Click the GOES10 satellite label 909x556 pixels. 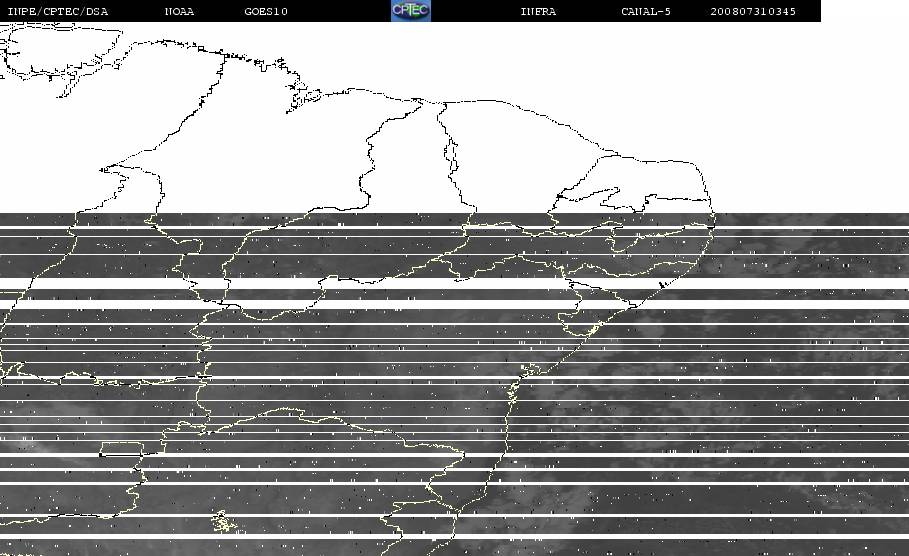coord(266,11)
